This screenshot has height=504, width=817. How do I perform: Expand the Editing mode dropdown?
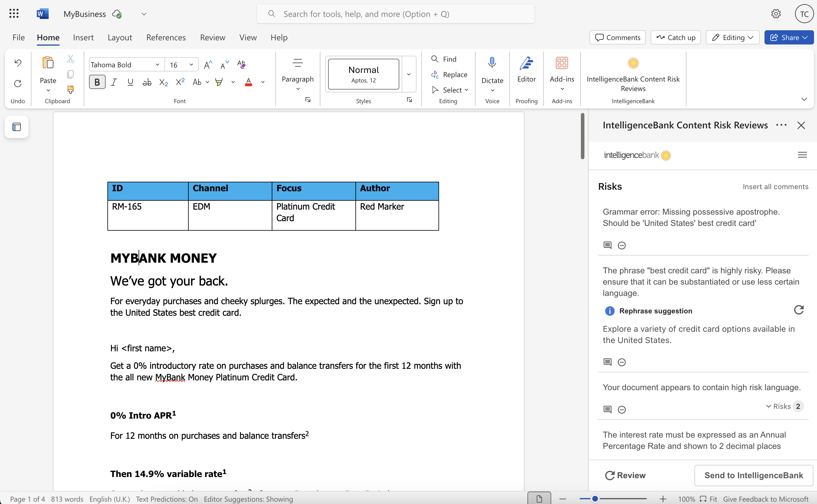(733, 37)
